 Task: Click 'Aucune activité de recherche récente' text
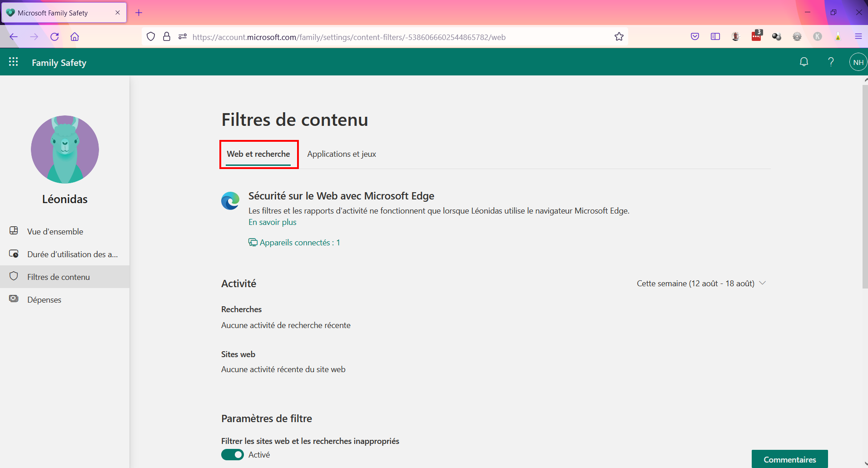tap(286, 325)
